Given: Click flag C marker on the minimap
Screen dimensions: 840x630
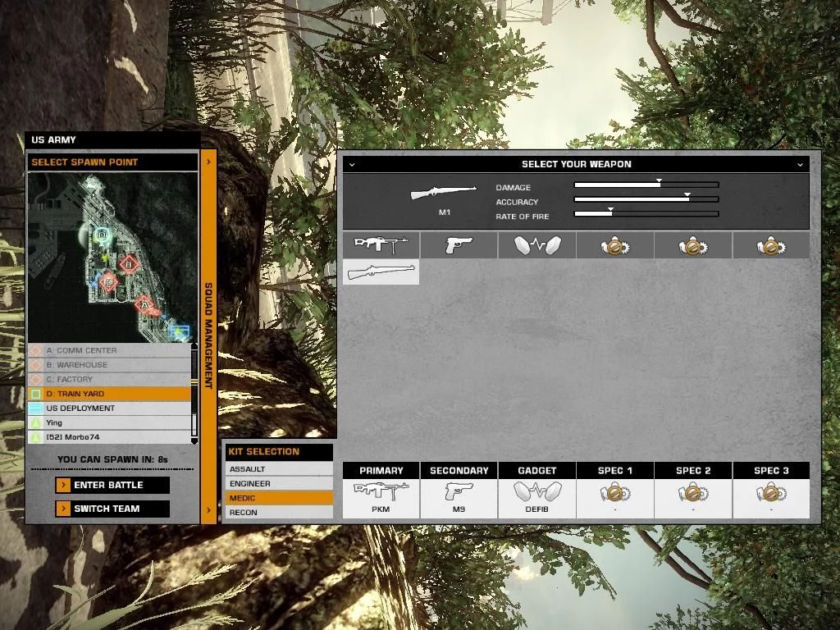Looking at the screenshot, I should click(109, 281).
